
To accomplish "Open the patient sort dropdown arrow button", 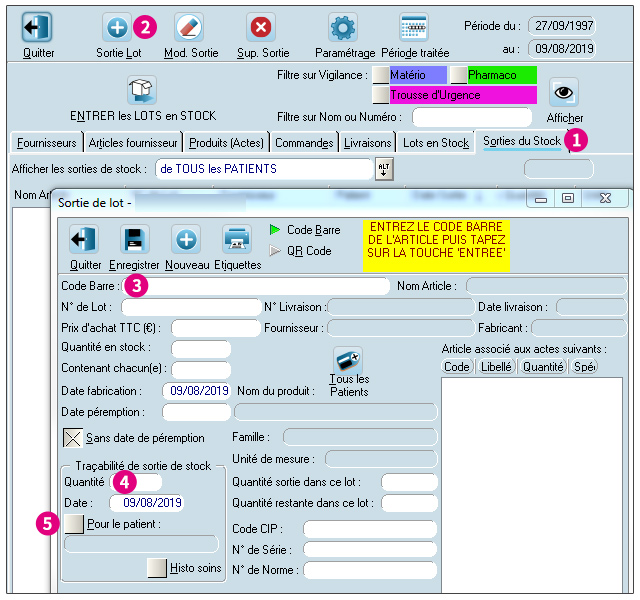I will point(384,169).
